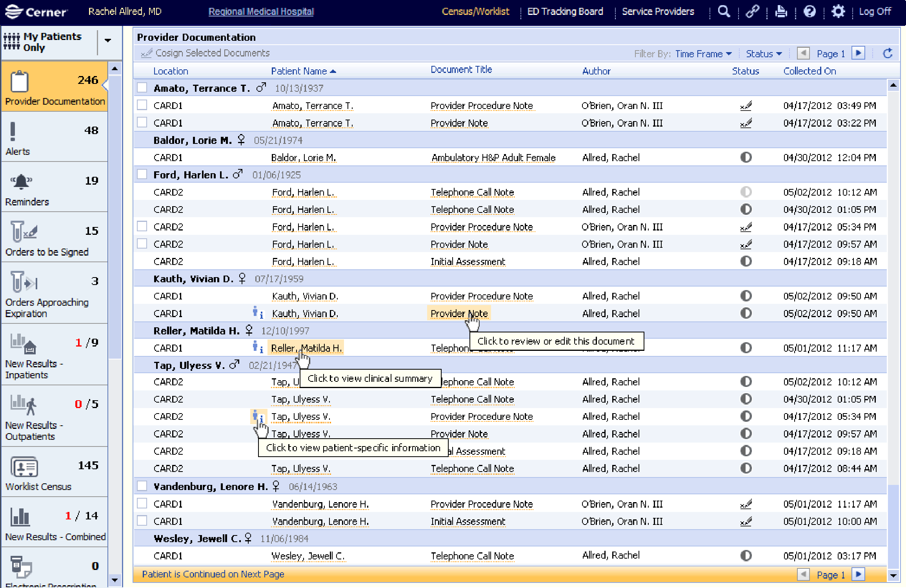Expand the My Patients Only dropdown arrow

(x=108, y=40)
